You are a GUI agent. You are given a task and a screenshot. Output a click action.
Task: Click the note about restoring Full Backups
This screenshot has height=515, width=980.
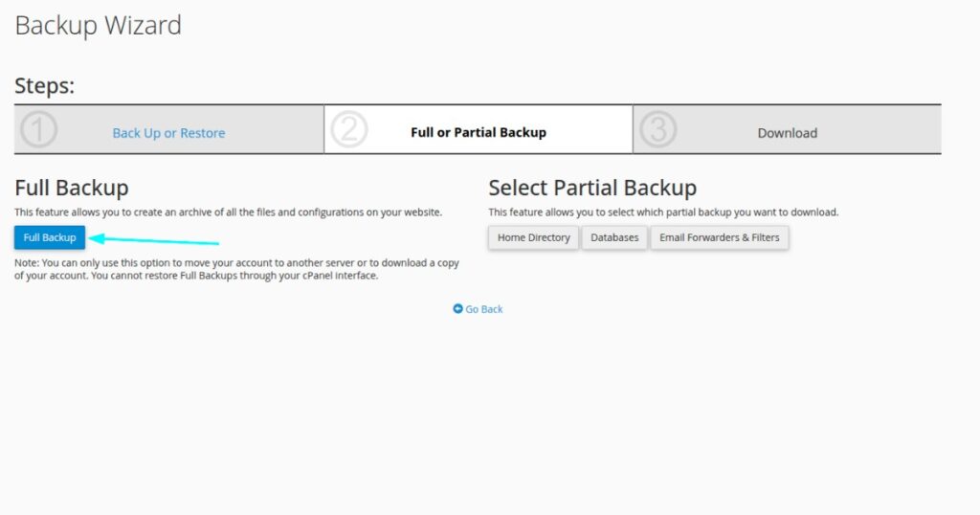235,269
